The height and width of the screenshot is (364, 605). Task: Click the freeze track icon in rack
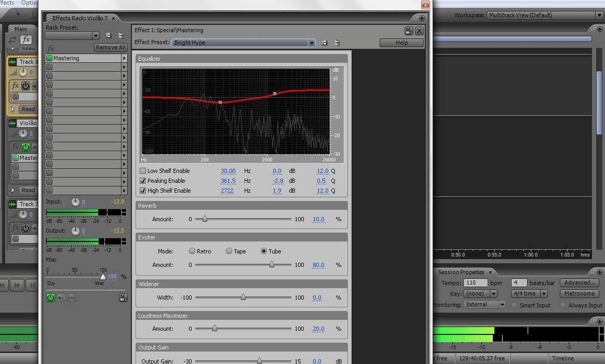click(71, 298)
